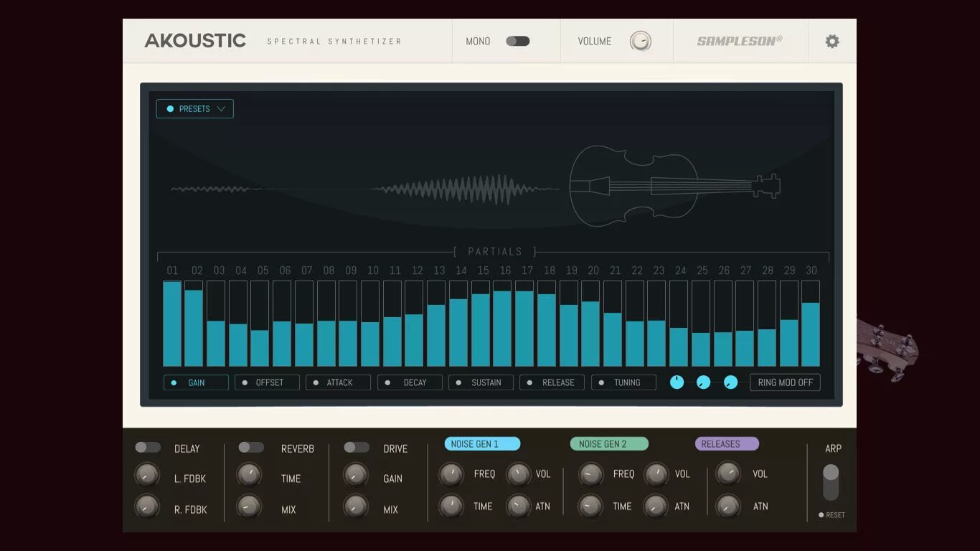The image size is (980, 551).
Task: Click Noise Gen 1 ATN knob
Action: 518,506
